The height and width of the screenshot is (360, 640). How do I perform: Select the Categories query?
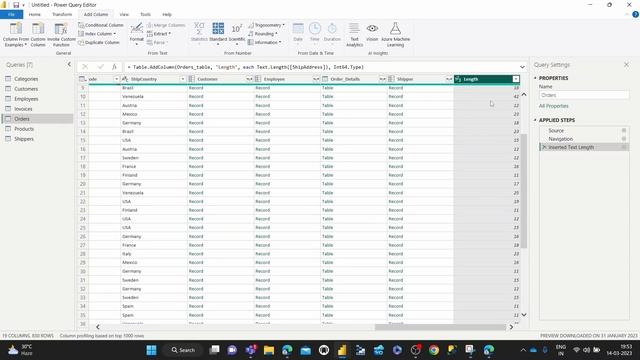26,78
